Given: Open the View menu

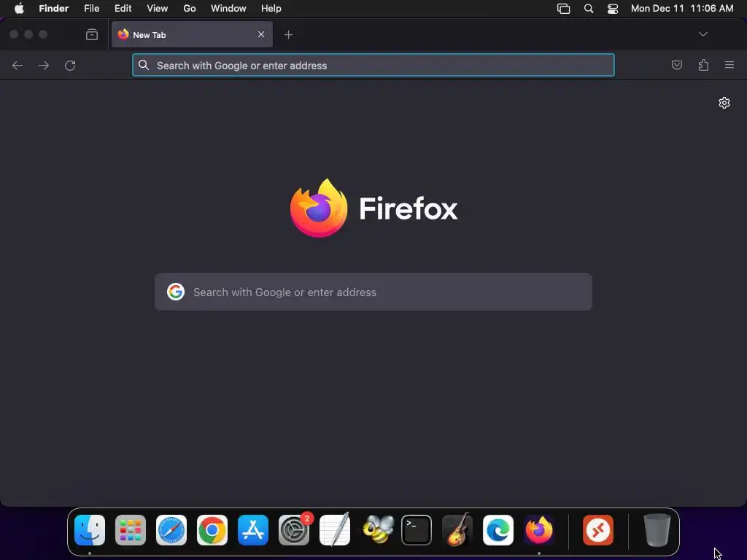Looking at the screenshot, I should tap(158, 9).
